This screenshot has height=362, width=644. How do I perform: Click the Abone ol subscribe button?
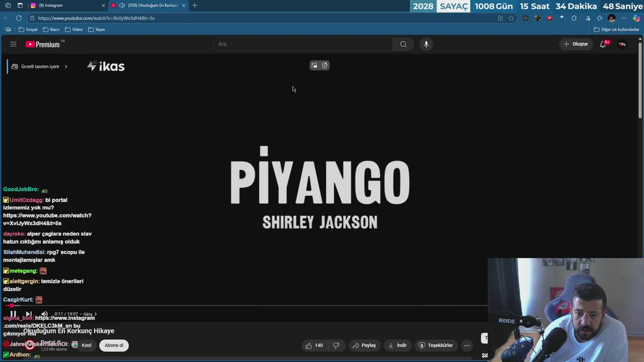point(114,345)
